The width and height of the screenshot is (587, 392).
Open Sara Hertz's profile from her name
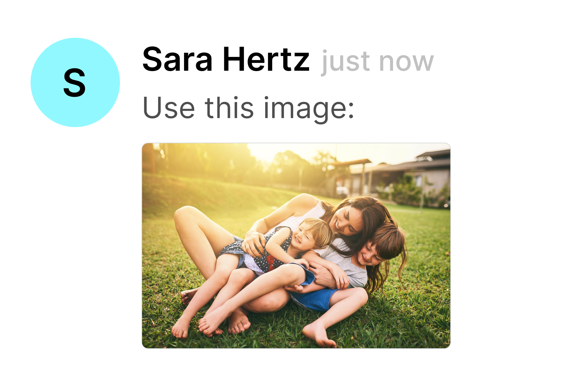pyautogui.click(x=226, y=59)
